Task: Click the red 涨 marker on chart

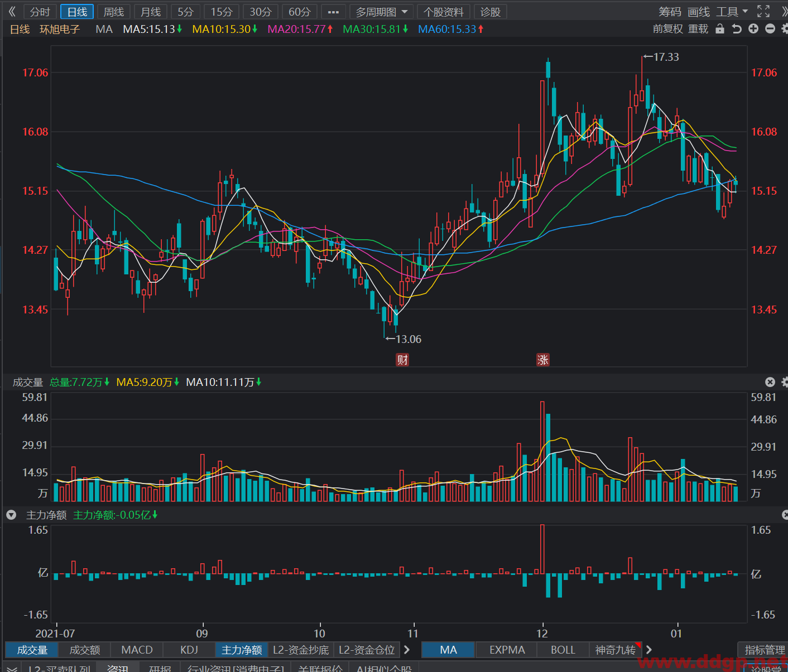Action: (x=542, y=360)
